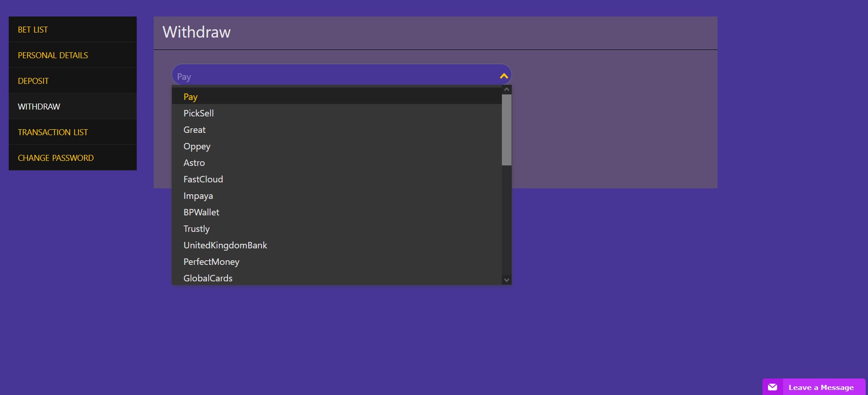This screenshot has width=868, height=395.
Task: Select Impaya from the dropdown
Action: point(337,196)
